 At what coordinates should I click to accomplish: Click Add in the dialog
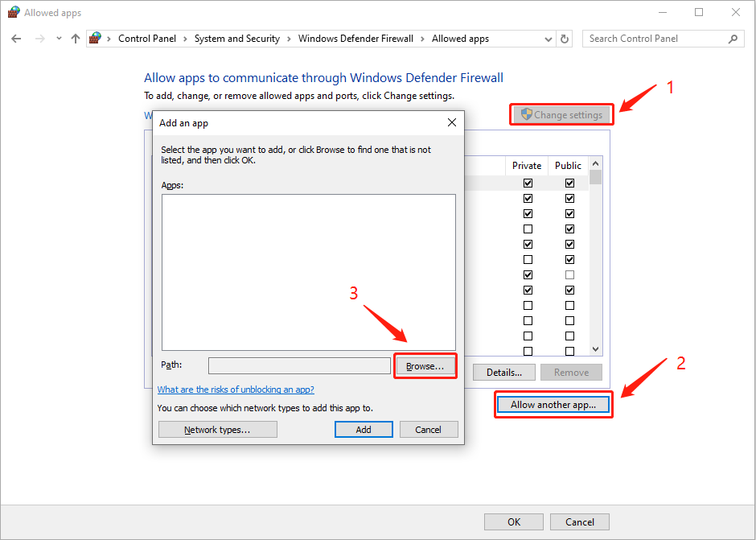click(364, 430)
